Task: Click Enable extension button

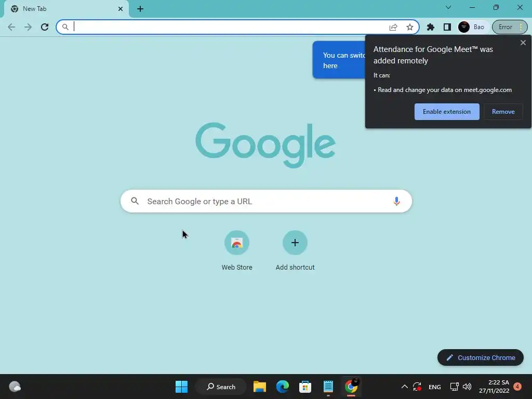Action: (x=447, y=112)
